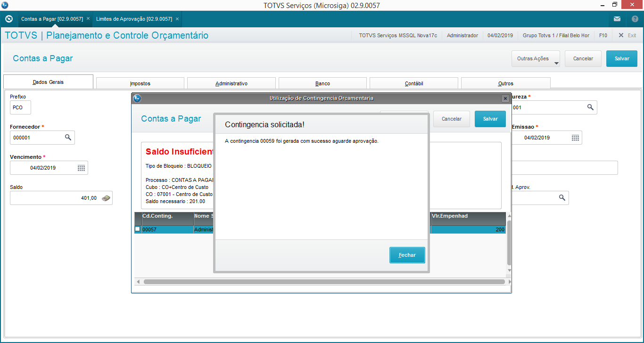Click the grid's scroll-right arrow
Image resolution: width=644 pixels, height=343 pixels.
tap(509, 282)
